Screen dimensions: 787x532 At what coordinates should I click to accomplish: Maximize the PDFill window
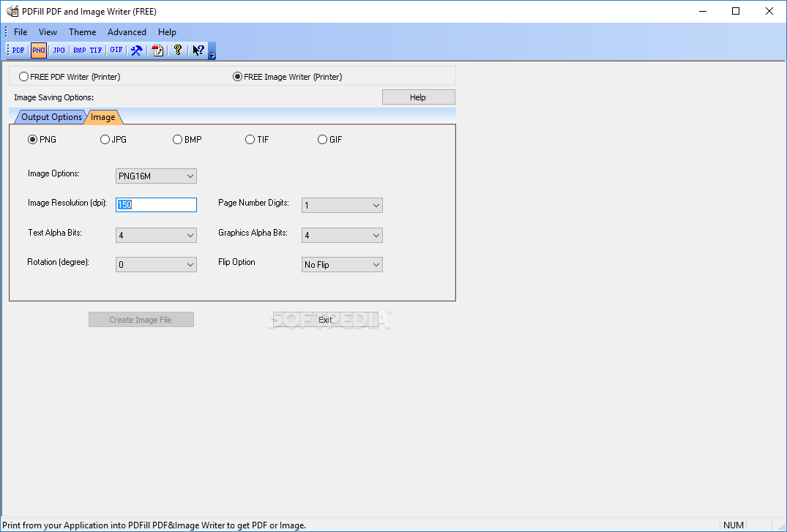pyautogui.click(x=736, y=11)
